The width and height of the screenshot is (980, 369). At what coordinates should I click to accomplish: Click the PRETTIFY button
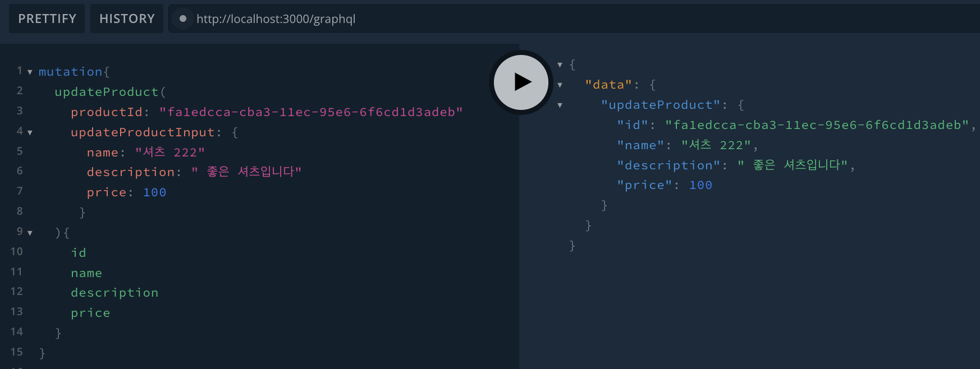[x=47, y=19]
